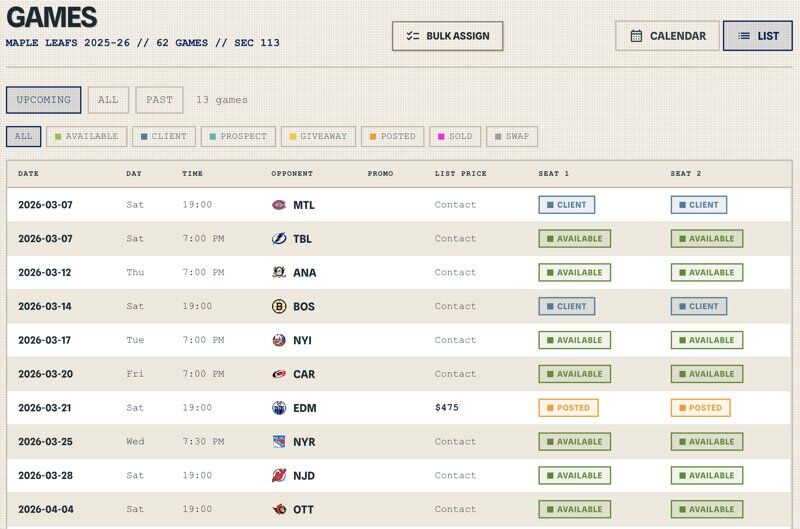Click the Ottawa Senators logo

click(279, 509)
